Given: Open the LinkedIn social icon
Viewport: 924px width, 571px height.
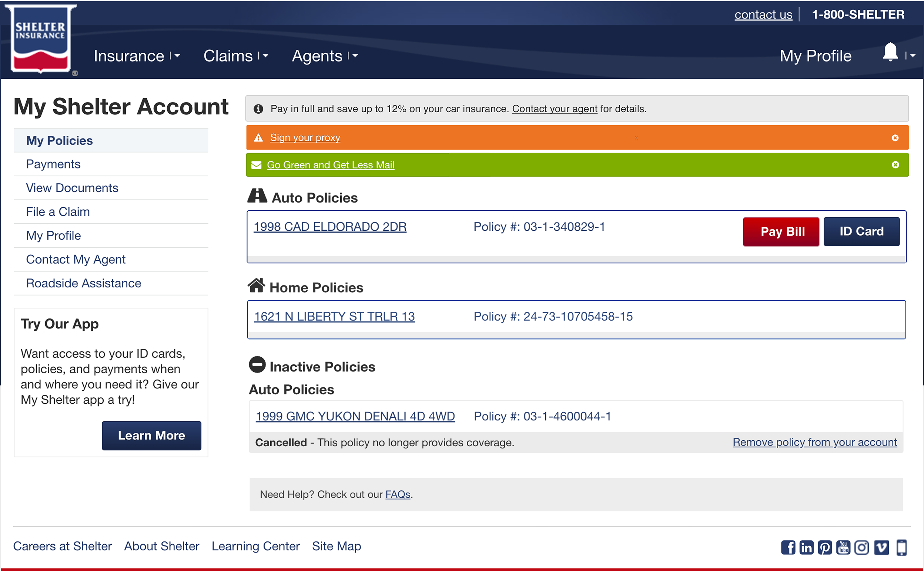Looking at the screenshot, I should pos(807,547).
